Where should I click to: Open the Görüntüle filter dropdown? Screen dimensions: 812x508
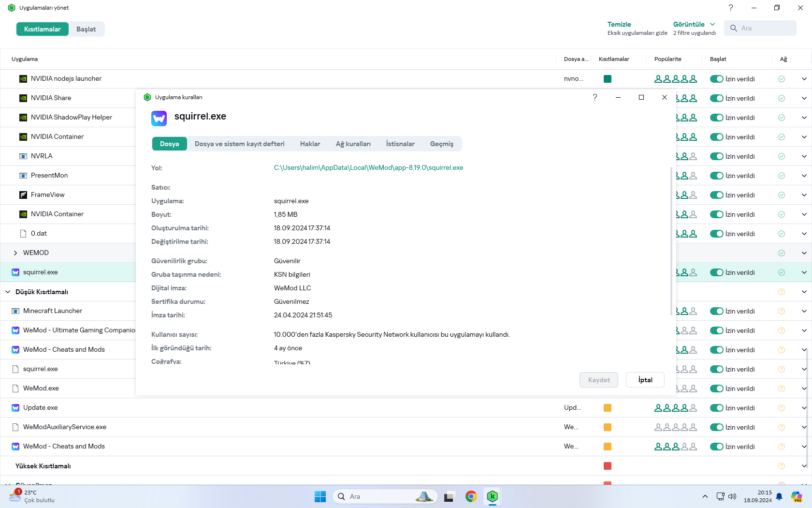694,24
